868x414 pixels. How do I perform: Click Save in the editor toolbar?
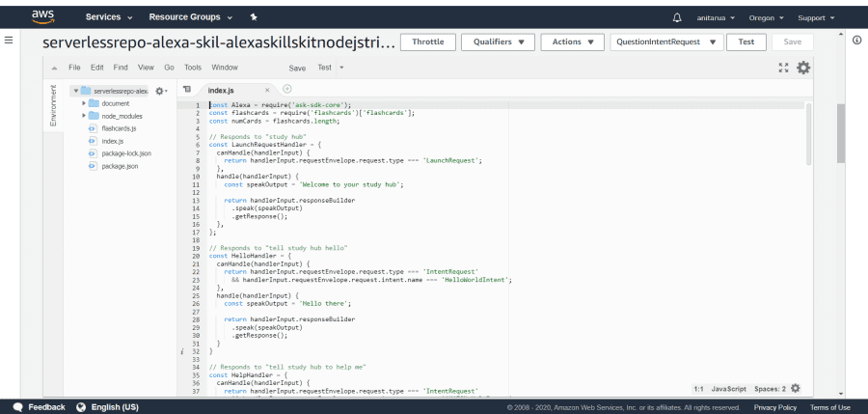tap(297, 69)
